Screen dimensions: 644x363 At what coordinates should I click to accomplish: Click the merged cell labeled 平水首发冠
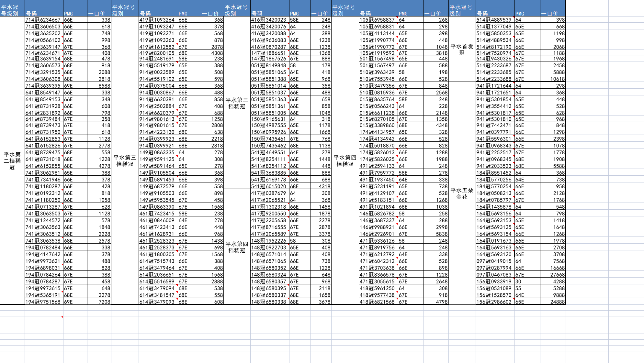click(x=462, y=49)
